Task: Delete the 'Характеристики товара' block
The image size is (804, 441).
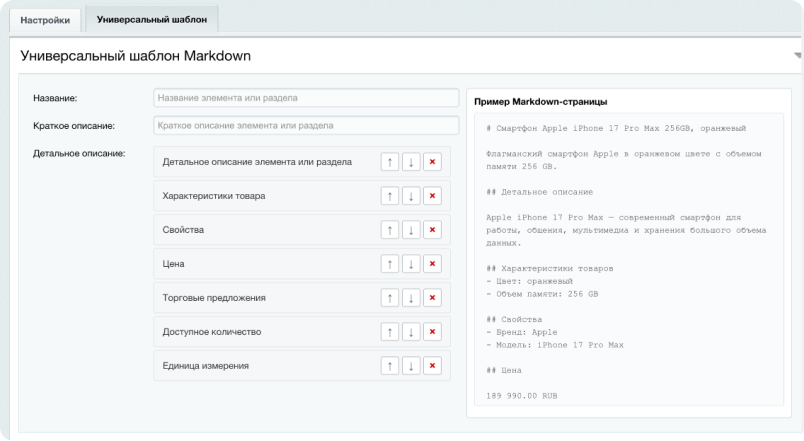Action: [432, 196]
